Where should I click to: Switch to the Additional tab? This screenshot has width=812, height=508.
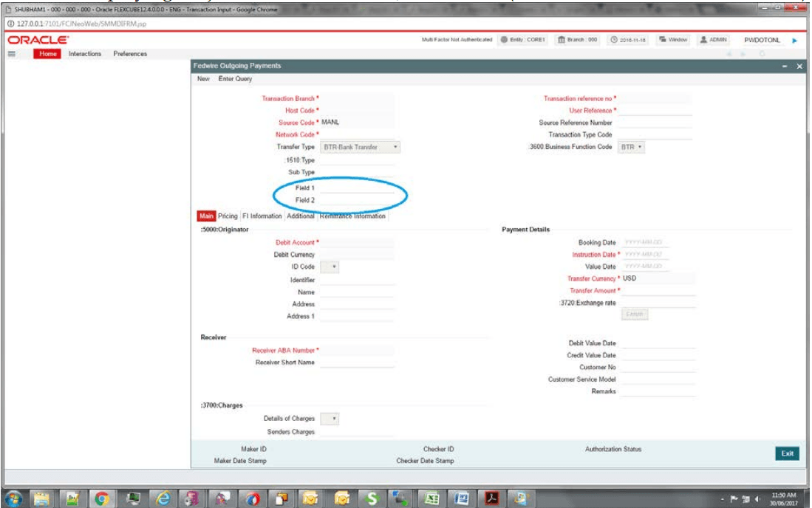tap(301, 216)
